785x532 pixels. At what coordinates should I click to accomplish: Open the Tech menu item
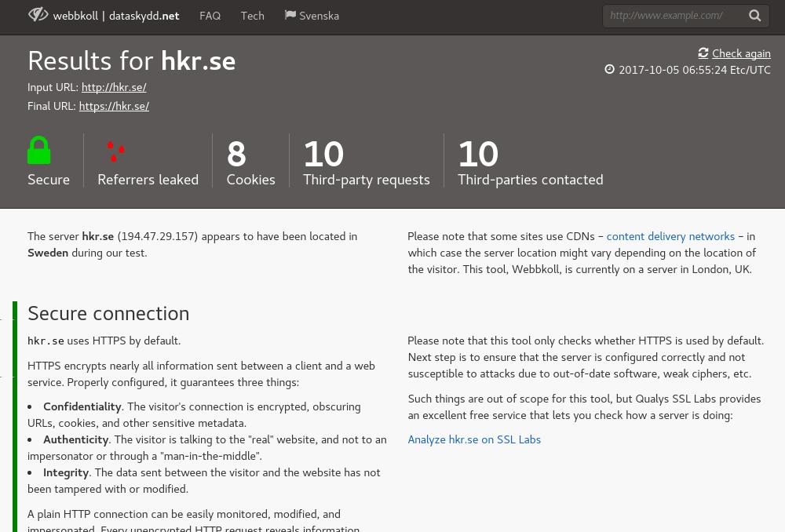click(x=252, y=16)
